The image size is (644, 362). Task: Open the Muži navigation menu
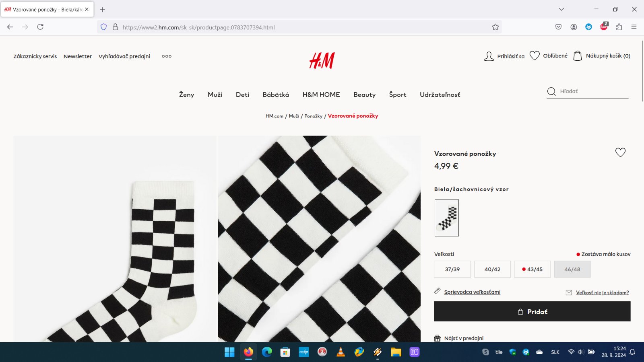pos(215,95)
